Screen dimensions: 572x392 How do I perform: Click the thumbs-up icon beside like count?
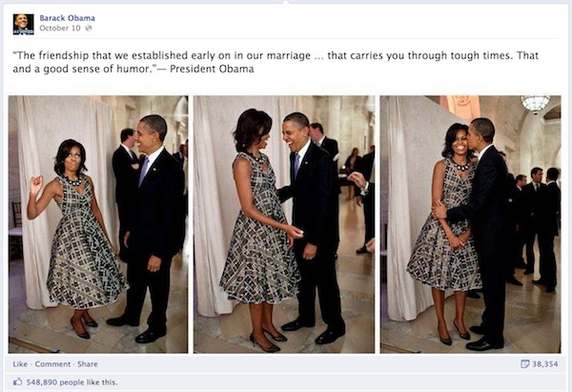pos(17,382)
